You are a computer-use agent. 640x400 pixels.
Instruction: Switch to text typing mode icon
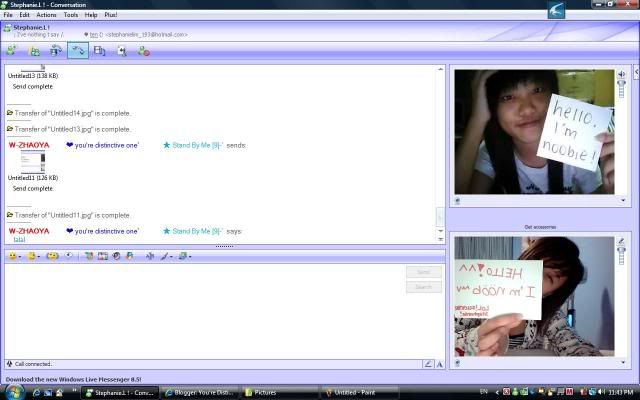(x=440, y=364)
